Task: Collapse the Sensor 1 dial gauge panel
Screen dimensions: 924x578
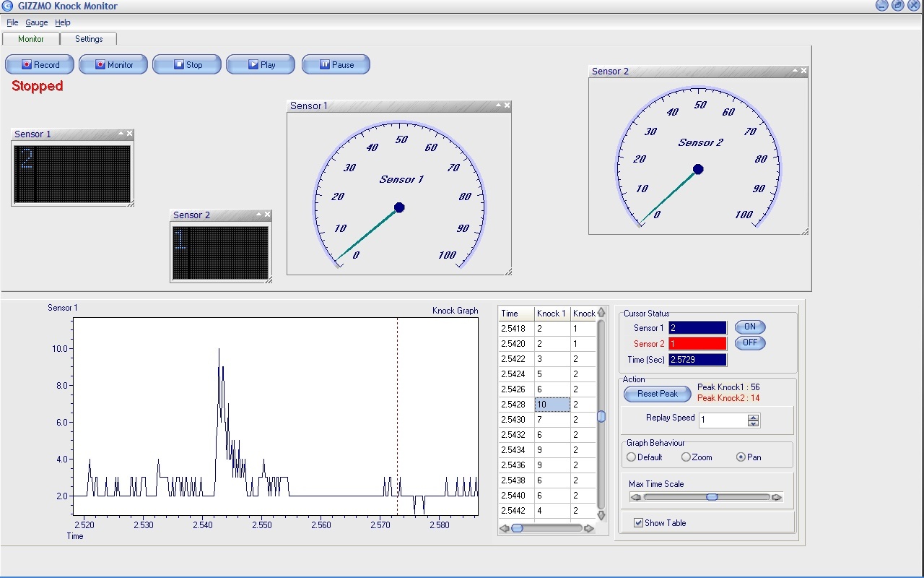Action: pyautogui.click(x=498, y=105)
